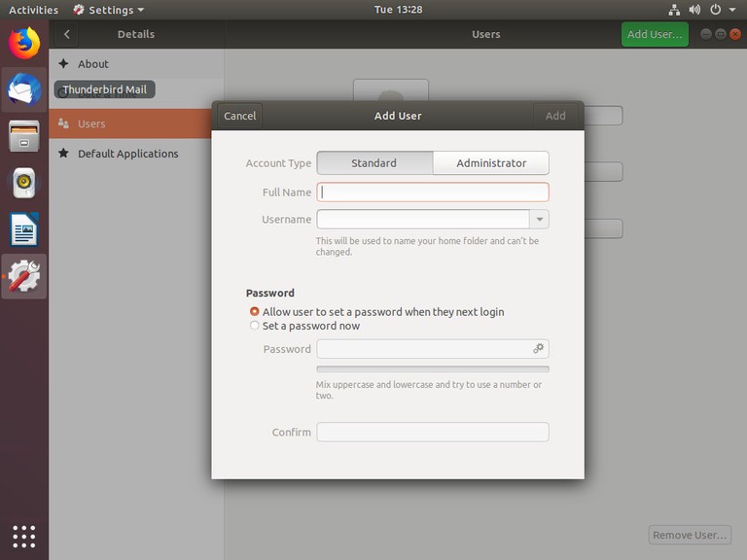Select Standard account type

pos(374,163)
